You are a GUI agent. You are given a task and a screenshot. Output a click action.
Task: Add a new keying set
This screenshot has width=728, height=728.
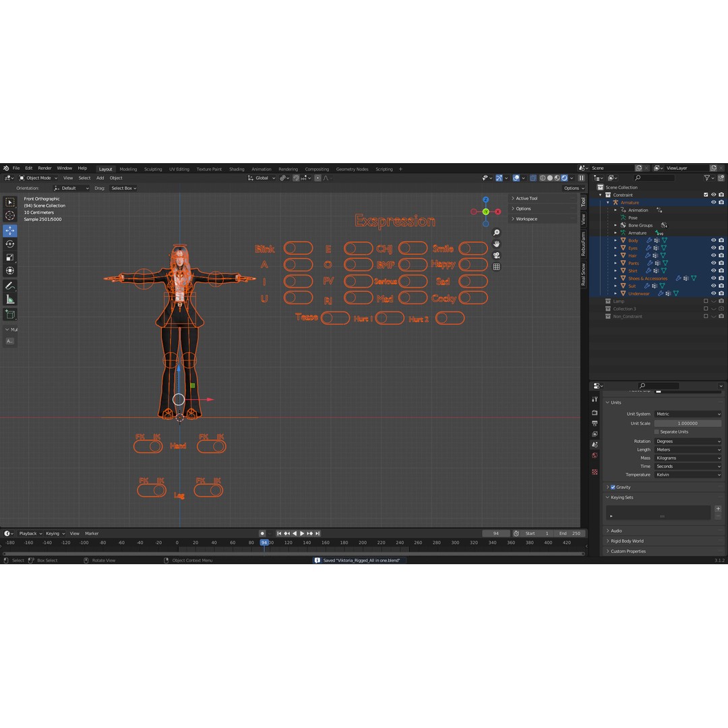tap(719, 509)
